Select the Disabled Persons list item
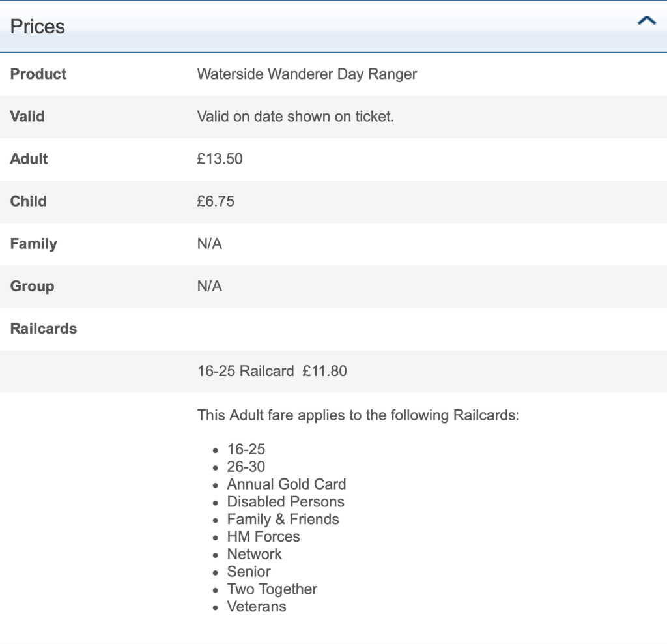 [x=285, y=502]
